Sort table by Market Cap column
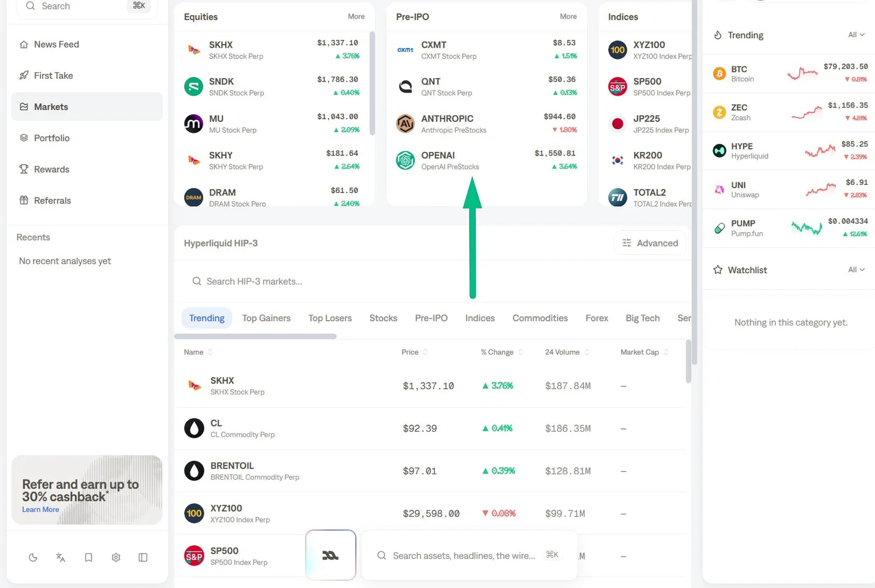Image resolution: width=875 pixels, height=588 pixels. coord(644,352)
